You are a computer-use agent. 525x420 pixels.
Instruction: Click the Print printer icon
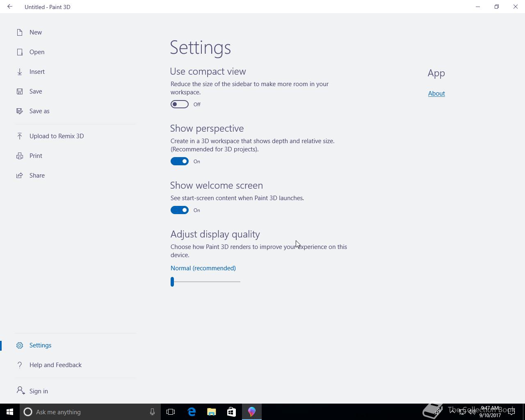tap(19, 156)
